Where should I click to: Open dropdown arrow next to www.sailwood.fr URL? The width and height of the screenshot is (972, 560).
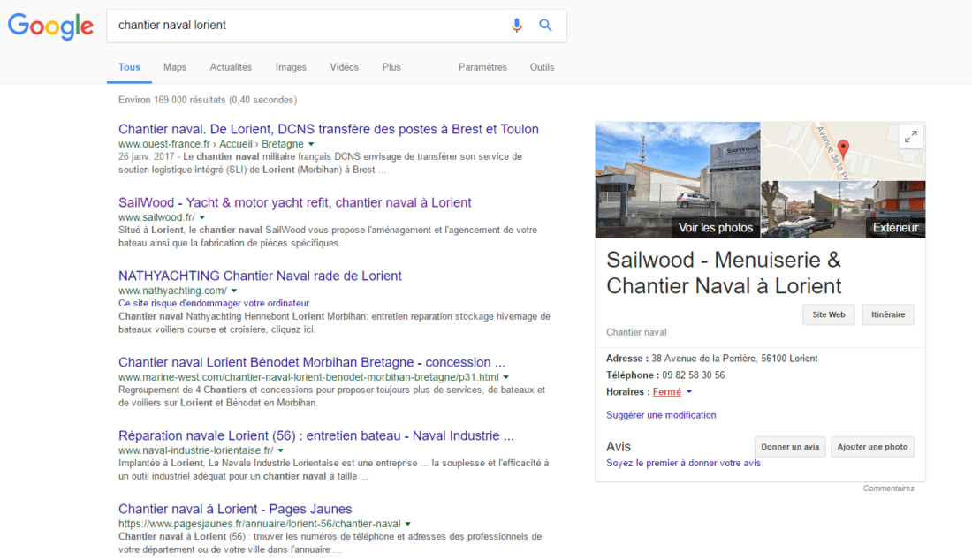pos(202,217)
